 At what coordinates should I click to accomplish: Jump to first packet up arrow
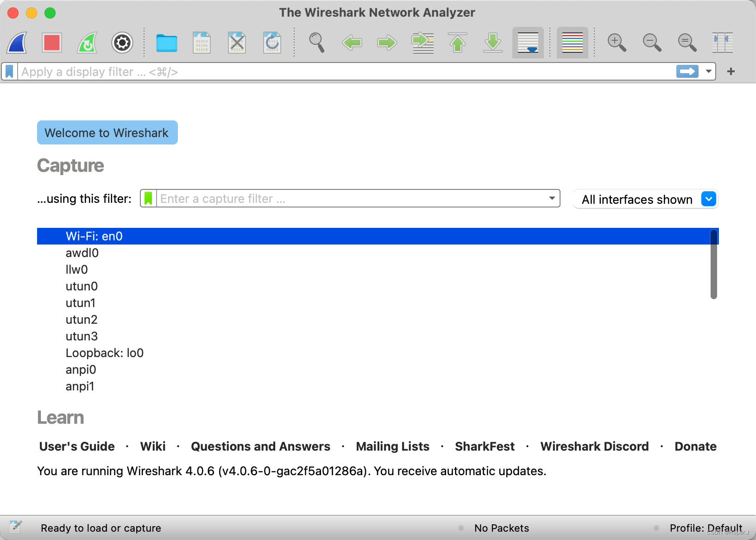coord(458,43)
